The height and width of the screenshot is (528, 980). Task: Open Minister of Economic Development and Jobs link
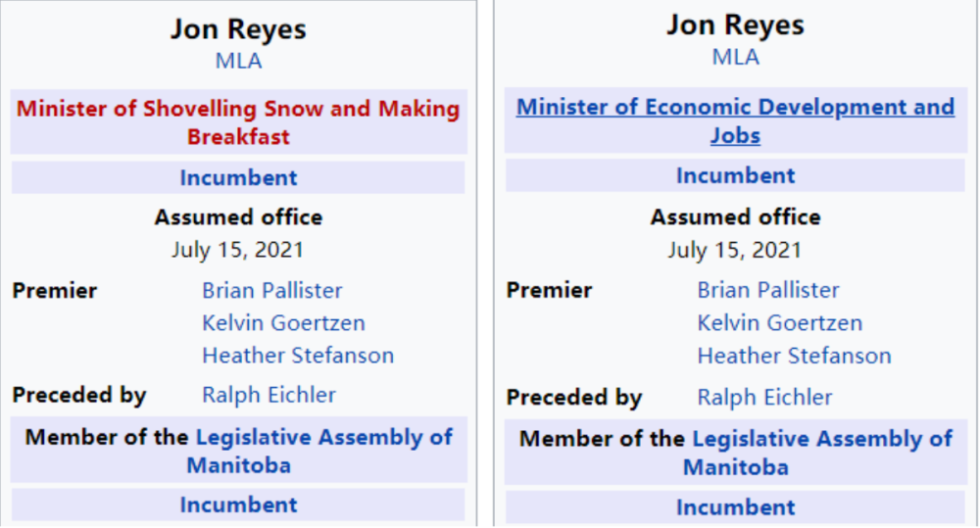(x=735, y=107)
